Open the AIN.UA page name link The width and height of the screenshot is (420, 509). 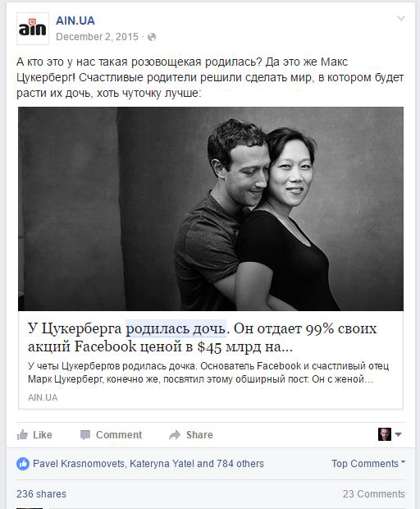[75, 21]
